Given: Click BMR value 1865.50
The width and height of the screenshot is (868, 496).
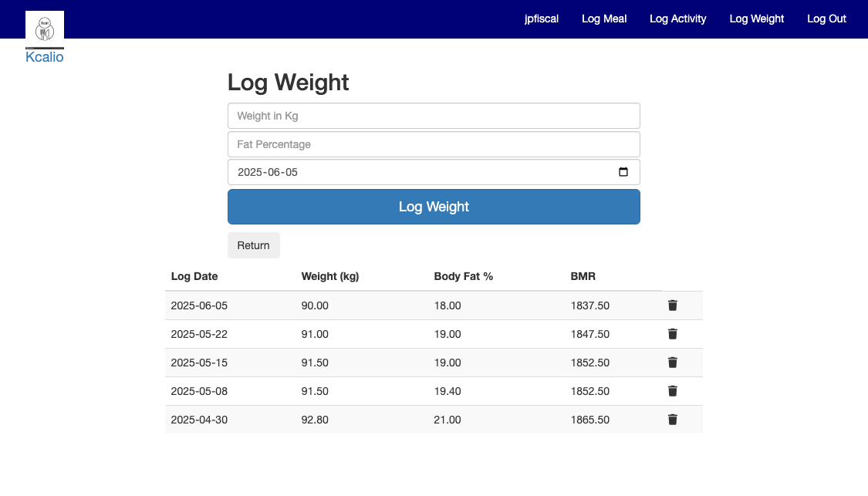Looking at the screenshot, I should (x=590, y=420).
